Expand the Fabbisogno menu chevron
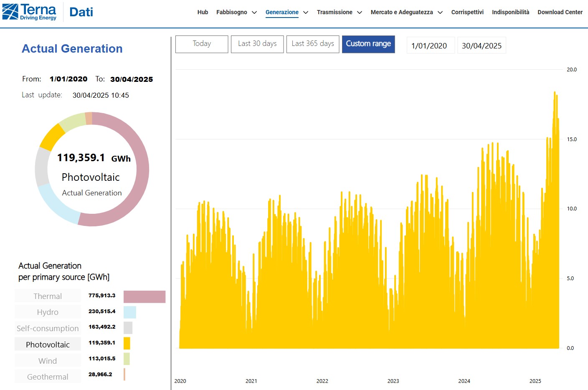 click(x=254, y=13)
